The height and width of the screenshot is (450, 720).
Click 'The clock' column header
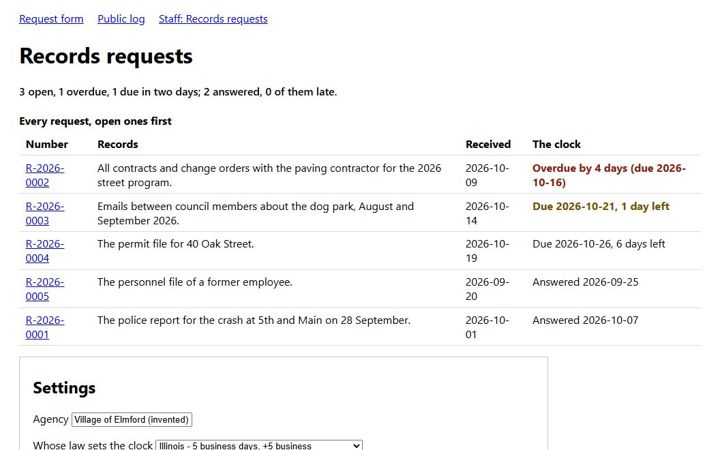coord(557,144)
